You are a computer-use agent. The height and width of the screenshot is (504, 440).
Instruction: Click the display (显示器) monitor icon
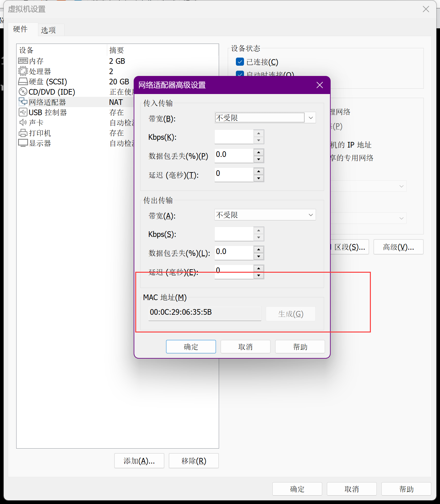click(x=23, y=143)
